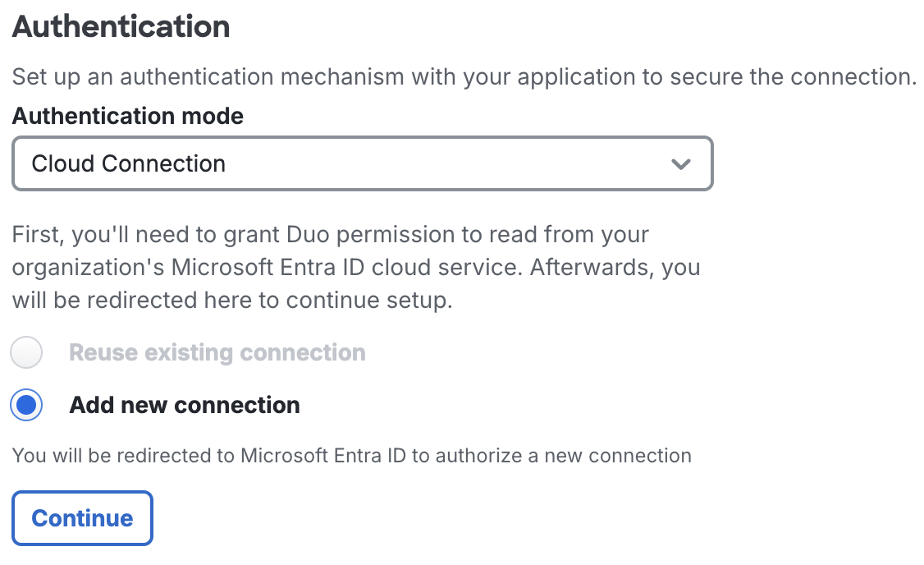Click Continue to authorize the new connection
The width and height of the screenshot is (924, 565).
82,518
